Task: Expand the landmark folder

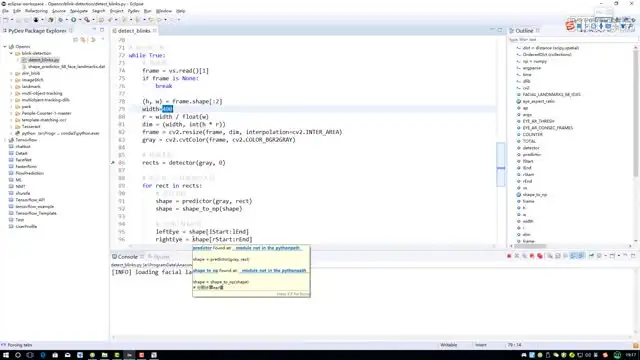Action: point(11,87)
